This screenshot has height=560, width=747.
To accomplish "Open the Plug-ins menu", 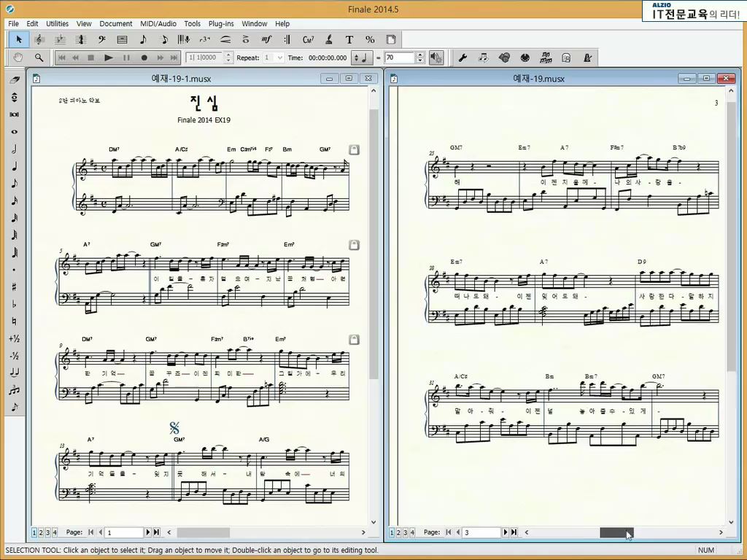I will coord(221,23).
